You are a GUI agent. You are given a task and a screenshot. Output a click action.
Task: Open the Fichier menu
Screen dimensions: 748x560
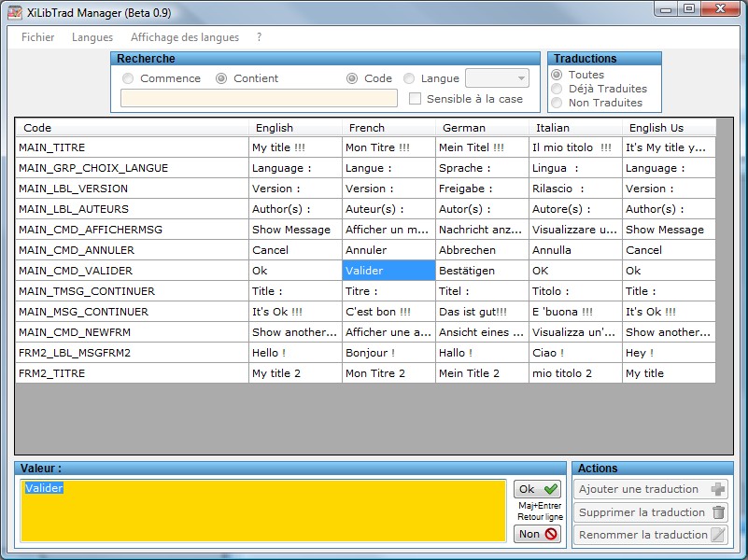(37, 37)
